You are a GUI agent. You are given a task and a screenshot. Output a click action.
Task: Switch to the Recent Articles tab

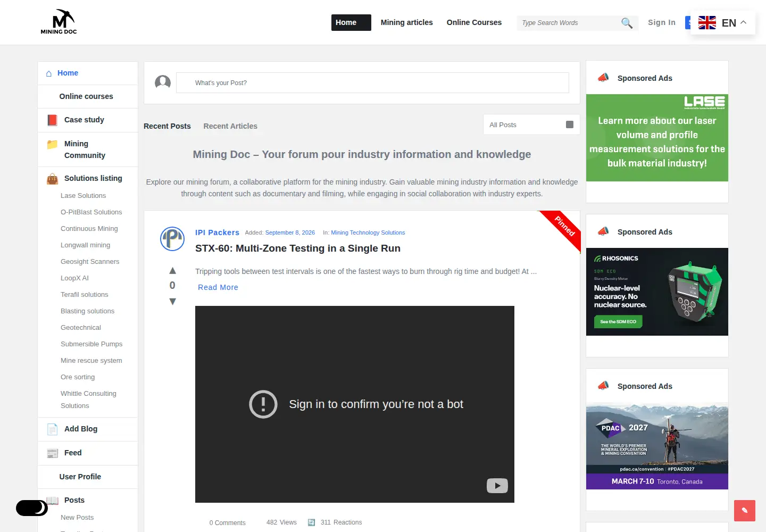coord(230,126)
